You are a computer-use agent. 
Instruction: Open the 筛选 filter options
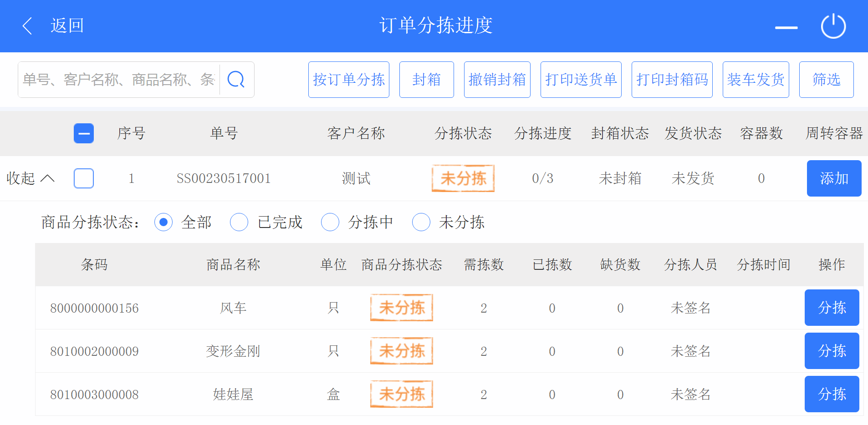826,80
